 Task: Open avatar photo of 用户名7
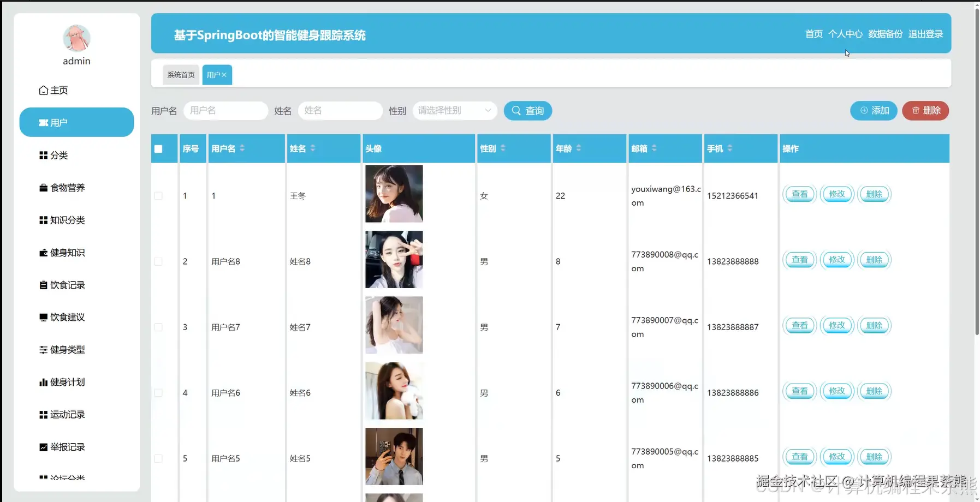point(394,325)
